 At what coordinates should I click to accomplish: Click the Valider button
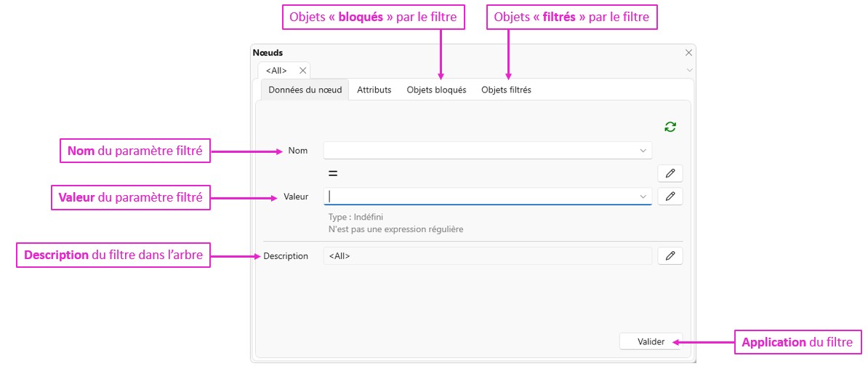(651, 341)
